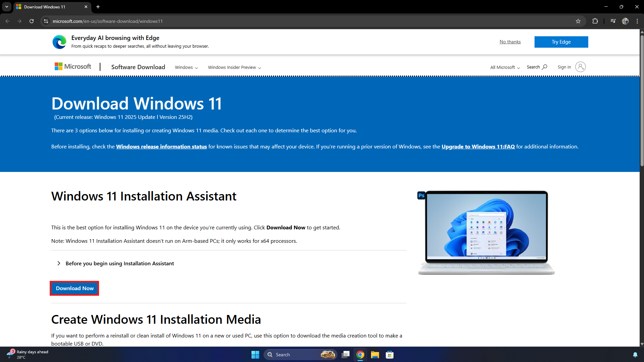Open the Windows release information status link
This screenshot has width=644, height=362.
click(x=162, y=146)
